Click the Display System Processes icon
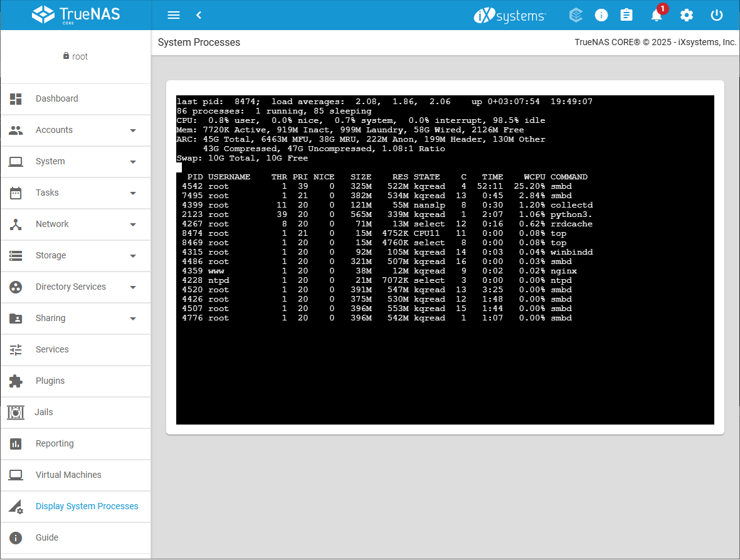 [x=16, y=507]
